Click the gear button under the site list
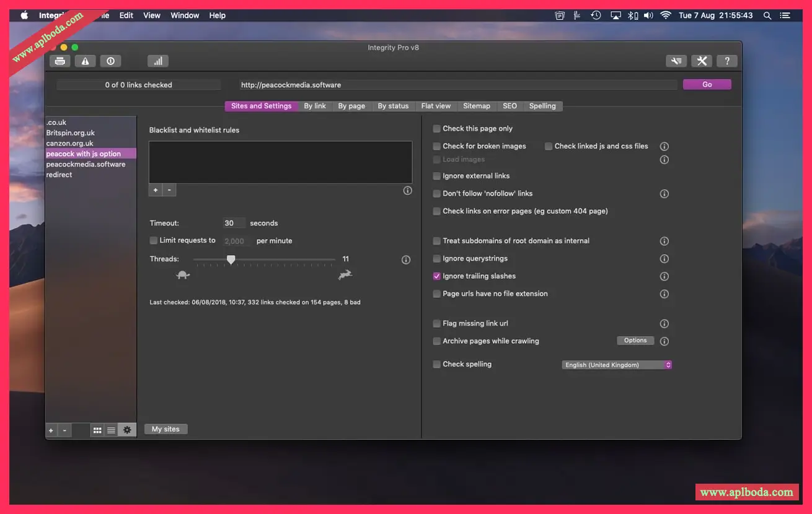Screen dimensions: 812x514 (x=127, y=430)
